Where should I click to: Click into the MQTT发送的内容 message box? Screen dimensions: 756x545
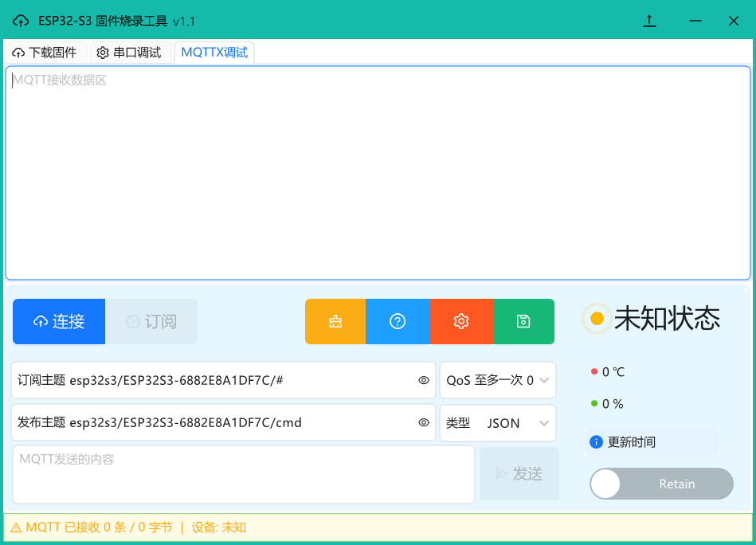point(244,475)
